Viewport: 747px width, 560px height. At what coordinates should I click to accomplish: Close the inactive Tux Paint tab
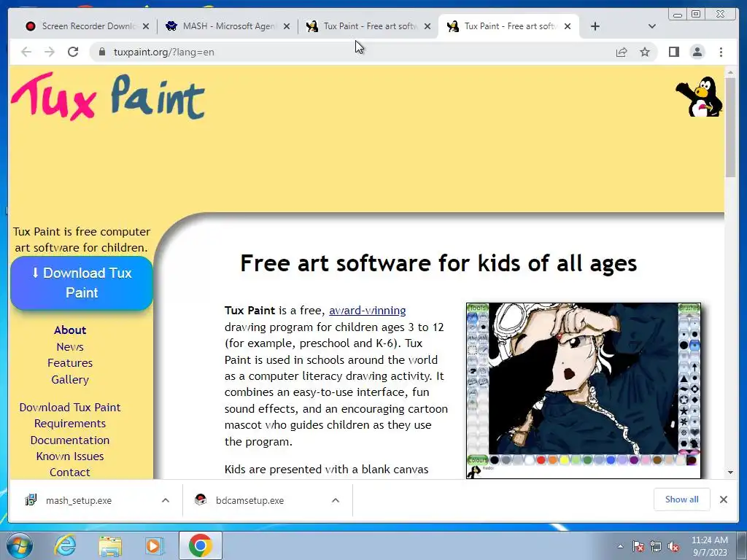427,26
